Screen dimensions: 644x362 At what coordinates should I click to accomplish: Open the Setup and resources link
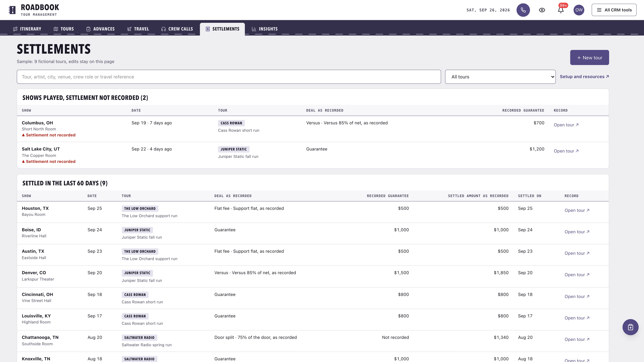[x=584, y=77]
